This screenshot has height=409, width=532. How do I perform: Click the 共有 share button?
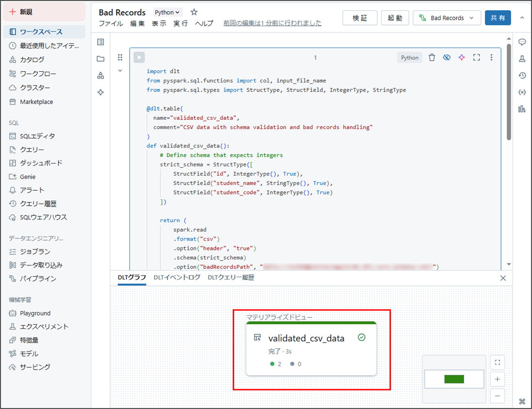[498, 18]
